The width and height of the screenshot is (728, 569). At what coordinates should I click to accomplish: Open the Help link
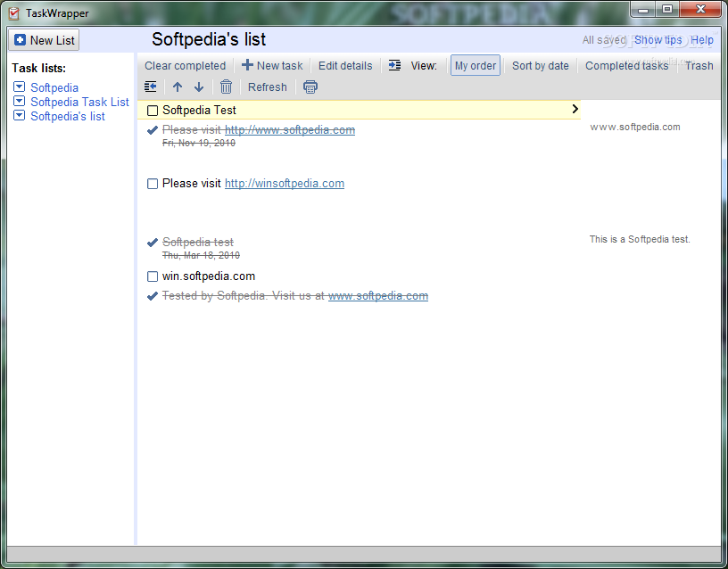pyautogui.click(x=702, y=40)
